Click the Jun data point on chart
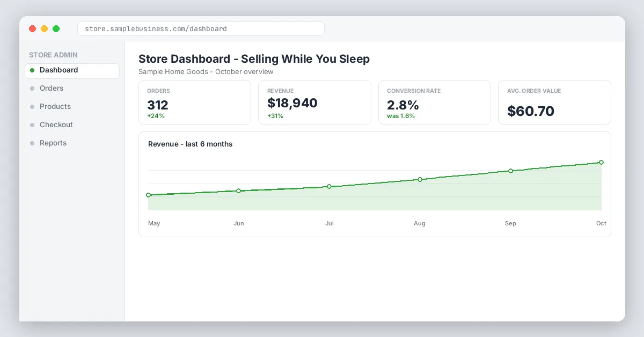644x337 pixels. pos(238,191)
